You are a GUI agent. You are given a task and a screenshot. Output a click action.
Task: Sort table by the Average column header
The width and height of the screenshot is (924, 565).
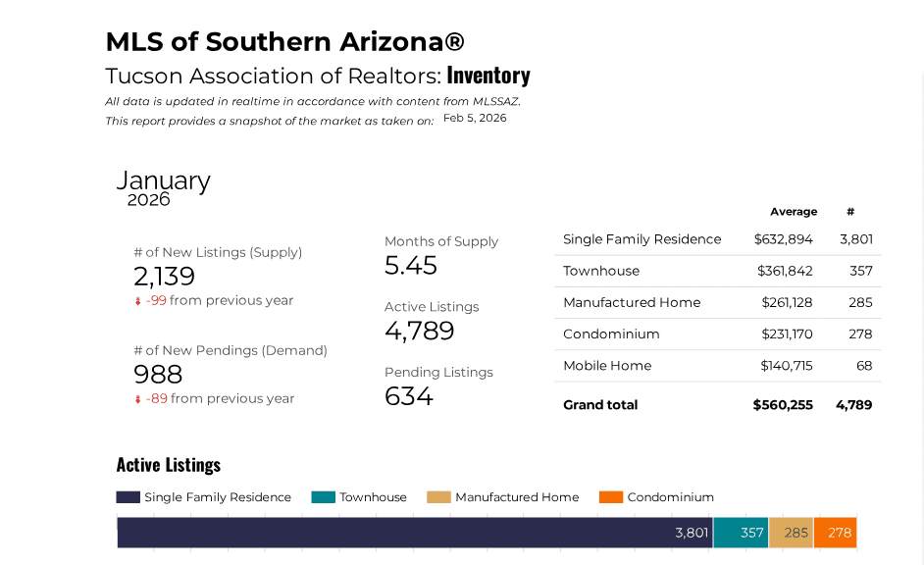click(x=794, y=212)
